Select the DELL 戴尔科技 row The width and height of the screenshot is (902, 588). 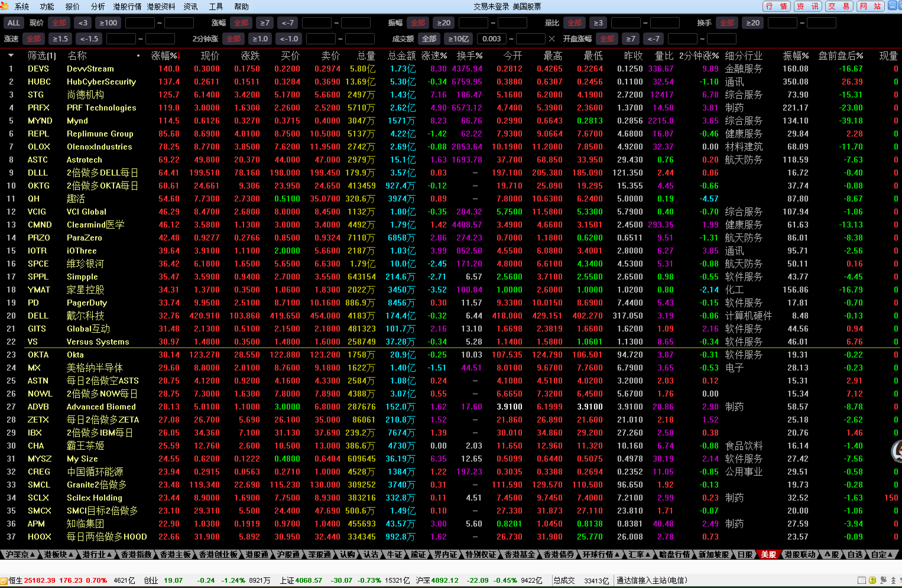451,316
